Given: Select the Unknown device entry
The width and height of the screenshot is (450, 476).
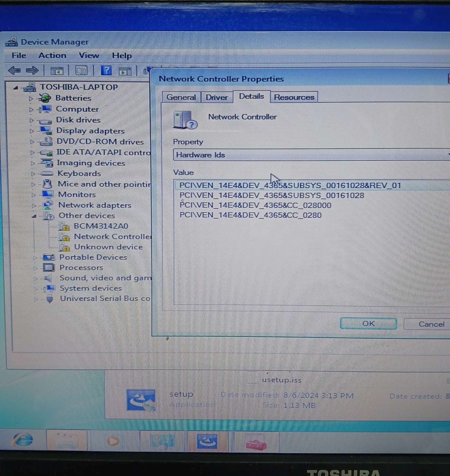Looking at the screenshot, I should [108, 247].
